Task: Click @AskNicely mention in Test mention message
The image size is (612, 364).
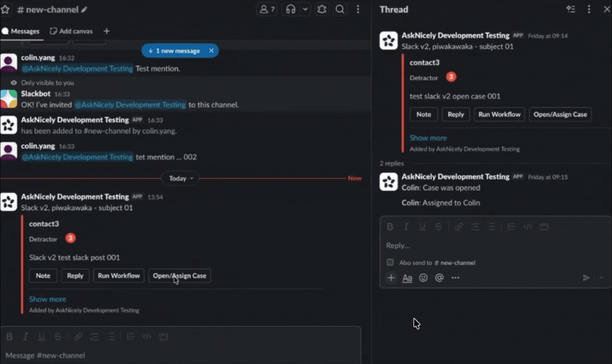Action: [x=77, y=69]
